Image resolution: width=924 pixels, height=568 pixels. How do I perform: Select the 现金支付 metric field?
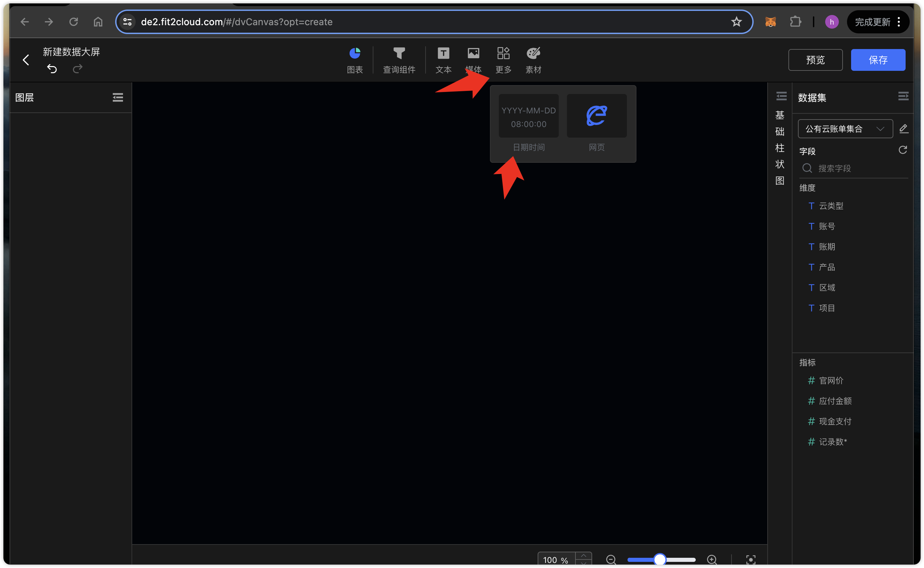(830, 422)
